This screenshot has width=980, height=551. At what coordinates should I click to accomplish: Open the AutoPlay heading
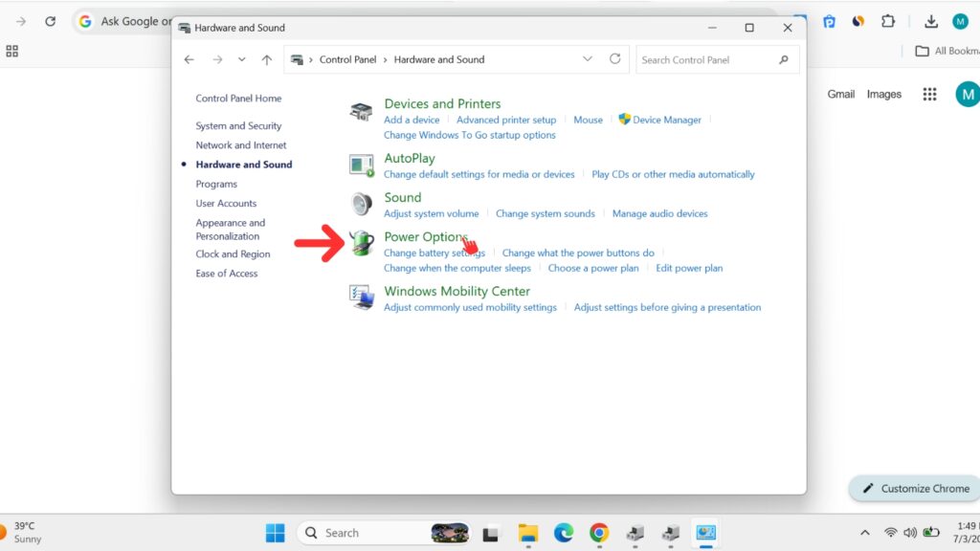point(410,158)
